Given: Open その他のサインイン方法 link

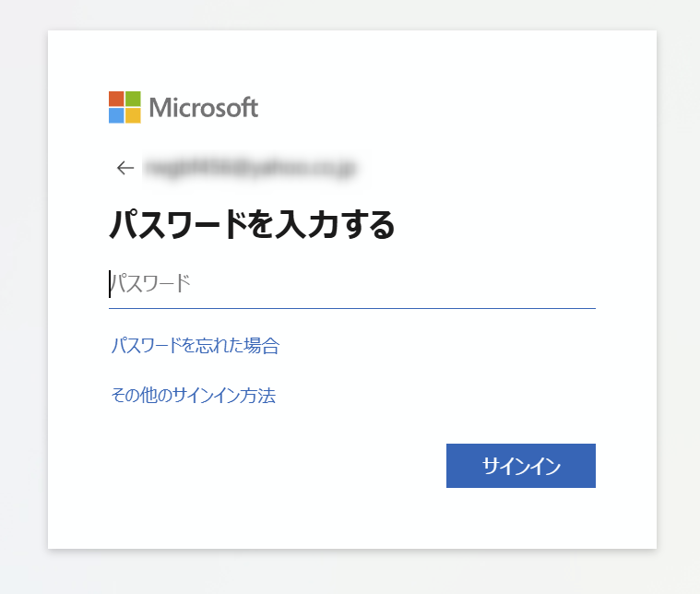Looking at the screenshot, I should (194, 396).
